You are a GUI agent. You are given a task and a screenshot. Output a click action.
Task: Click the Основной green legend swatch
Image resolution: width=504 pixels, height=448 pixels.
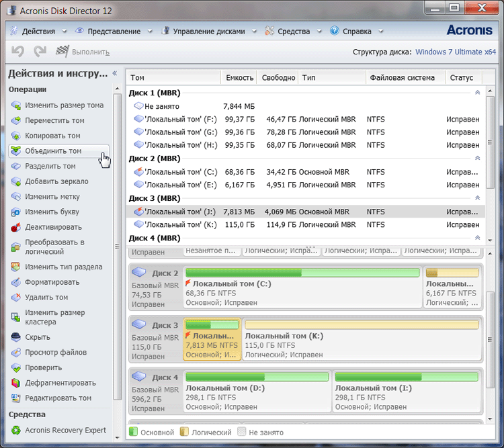(x=133, y=432)
